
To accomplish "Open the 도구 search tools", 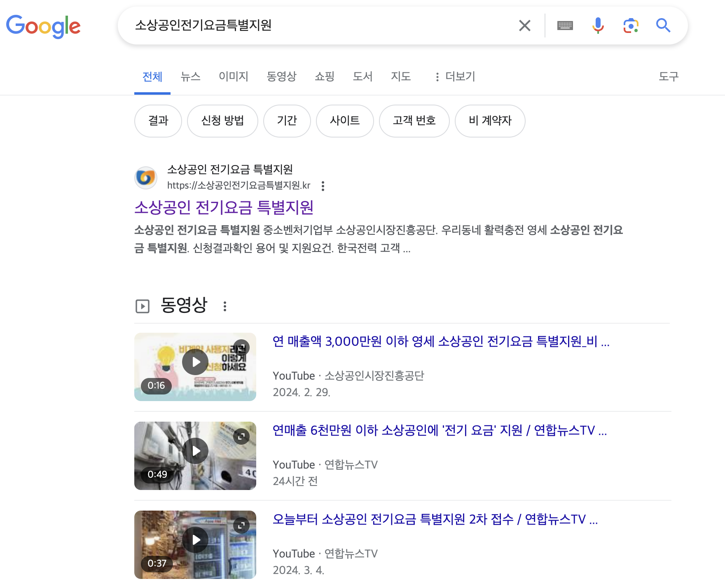I will (x=669, y=77).
